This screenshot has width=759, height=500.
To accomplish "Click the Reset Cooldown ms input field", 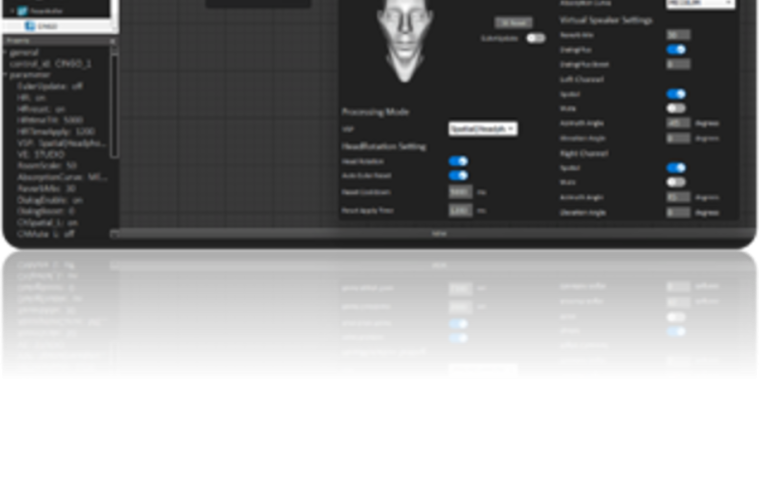I will click(x=460, y=192).
